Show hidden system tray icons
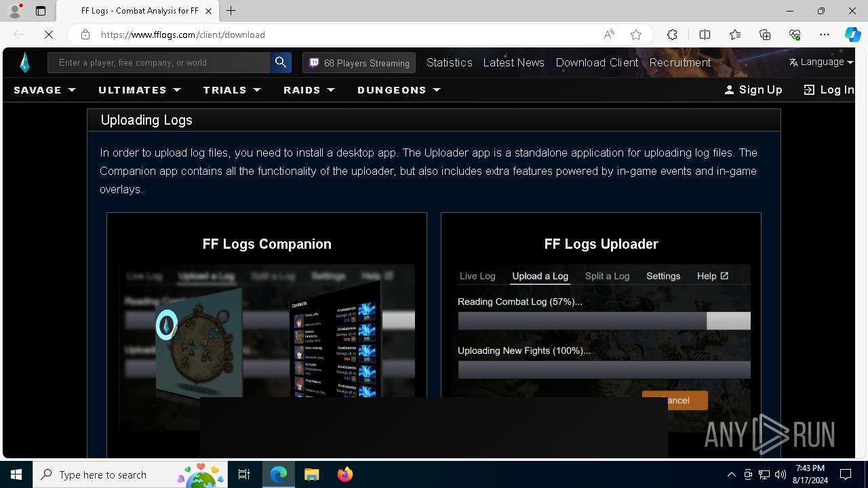This screenshot has height=488, width=868. [731, 474]
